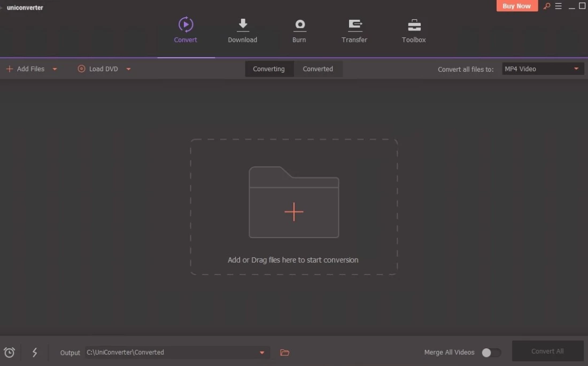The width and height of the screenshot is (588, 366).
Task: Click the Convert section icon
Action: 185,25
